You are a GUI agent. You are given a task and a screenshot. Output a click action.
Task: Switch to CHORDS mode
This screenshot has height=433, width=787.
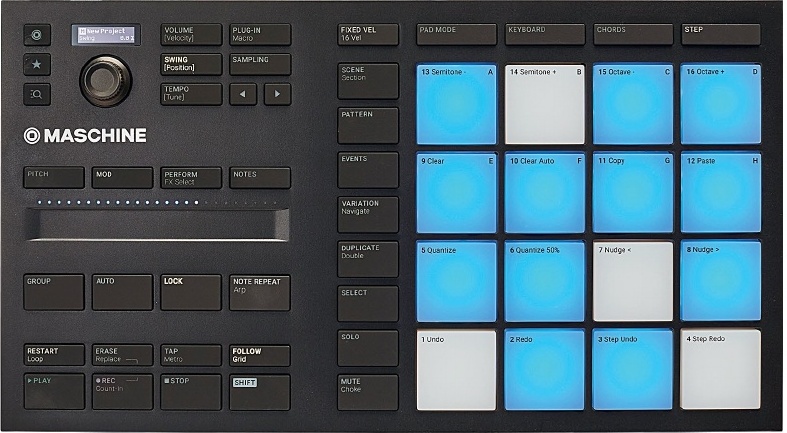(633, 35)
